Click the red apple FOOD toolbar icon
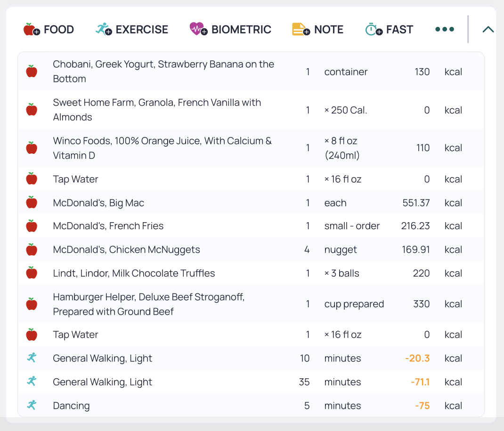The height and width of the screenshot is (431, 504). [30, 29]
